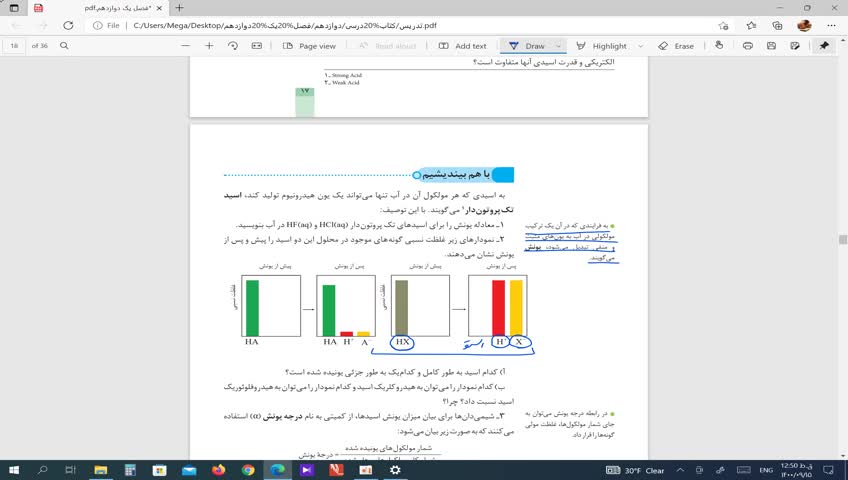Open the tab actions menu icon

pyautogui.click(x=14, y=8)
